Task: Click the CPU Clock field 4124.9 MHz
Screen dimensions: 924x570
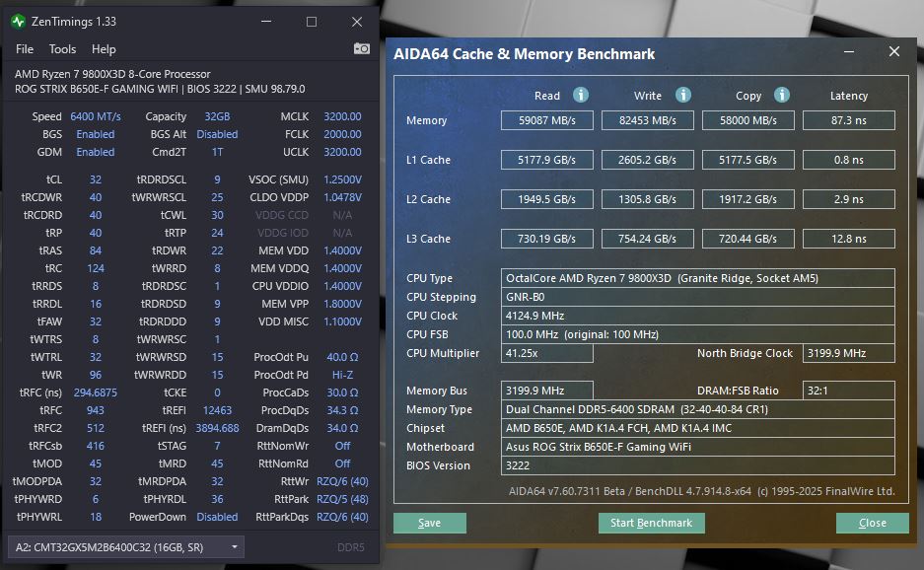Action: click(x=698, y=316)
